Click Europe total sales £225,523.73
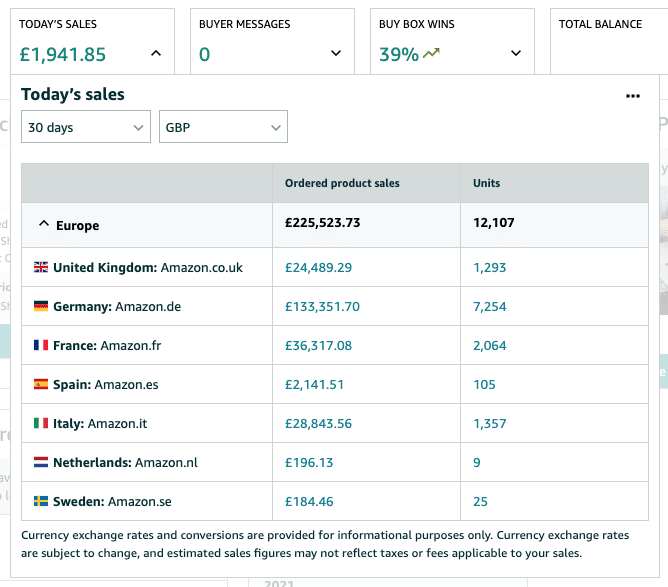The width and height of the screenshot is (668, 587). [x=322, y=223]
